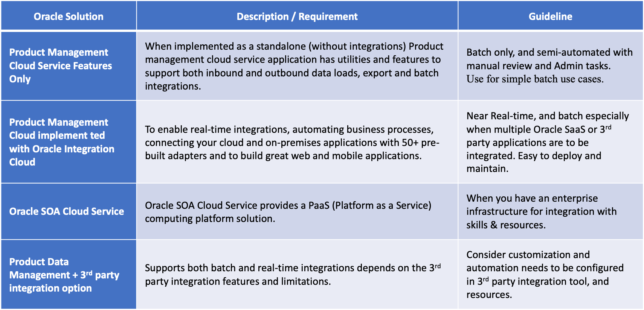Select the "with Oracle Integration Cloud" solution cell

point(69,142)
